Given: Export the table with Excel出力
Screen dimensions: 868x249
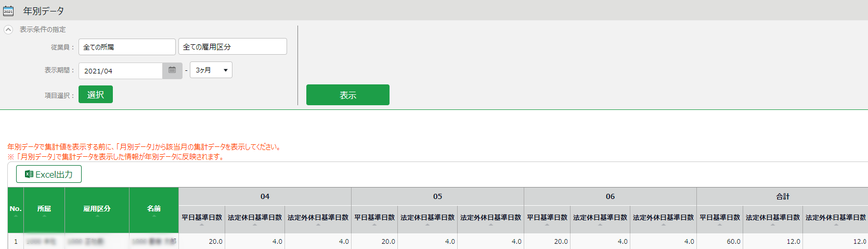Looking at the screenshot, I should tap(49, 174).
